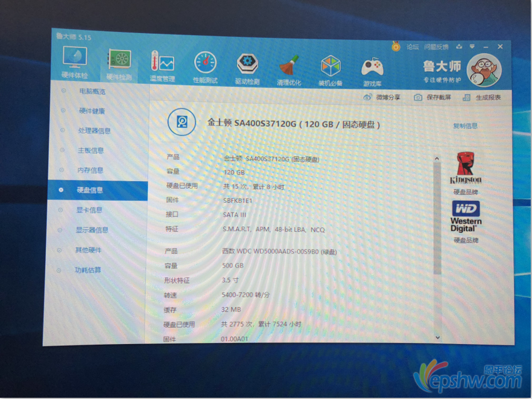Click the product value 西数 WDC WD5000AADS-00S9B0
The height and width of the screenshot is (399, 532).
click(x=279, y=252)
